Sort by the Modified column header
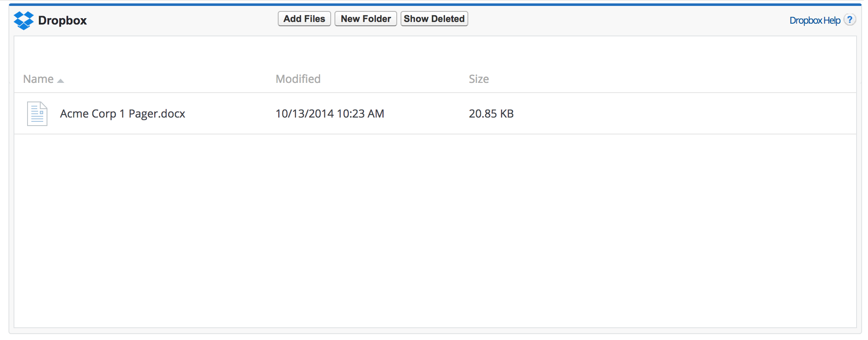Viewport: 868px width, 340px height. pos(298,79)
